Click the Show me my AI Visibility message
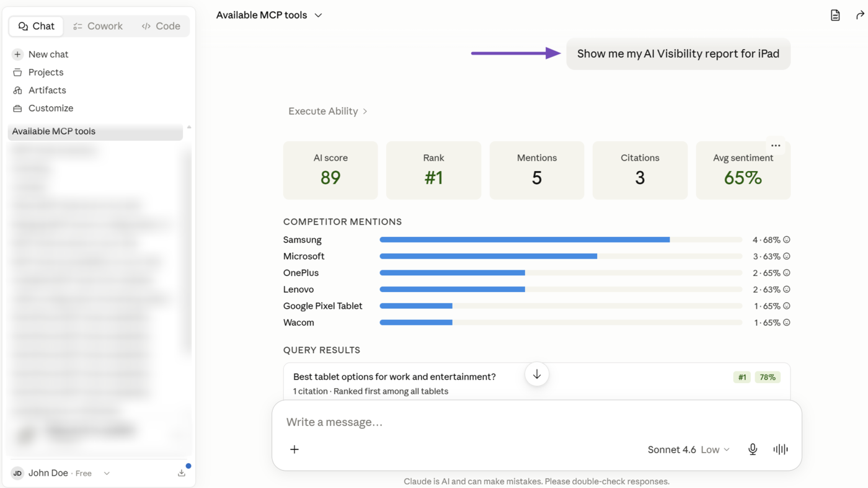Image resolution: width=868 pixels, height=488 pixels. pyautogui.click(x=678, y=54)
